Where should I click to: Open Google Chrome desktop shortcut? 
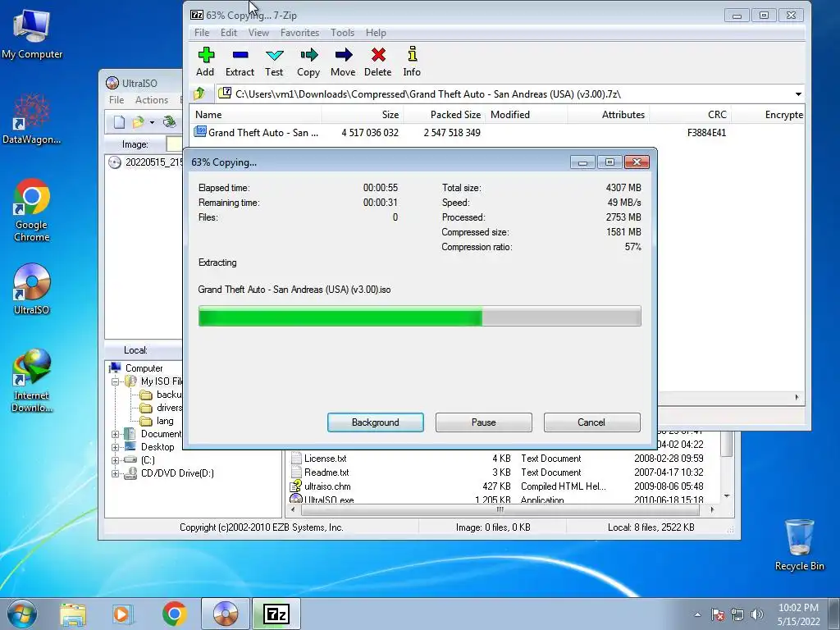[32, 210]
